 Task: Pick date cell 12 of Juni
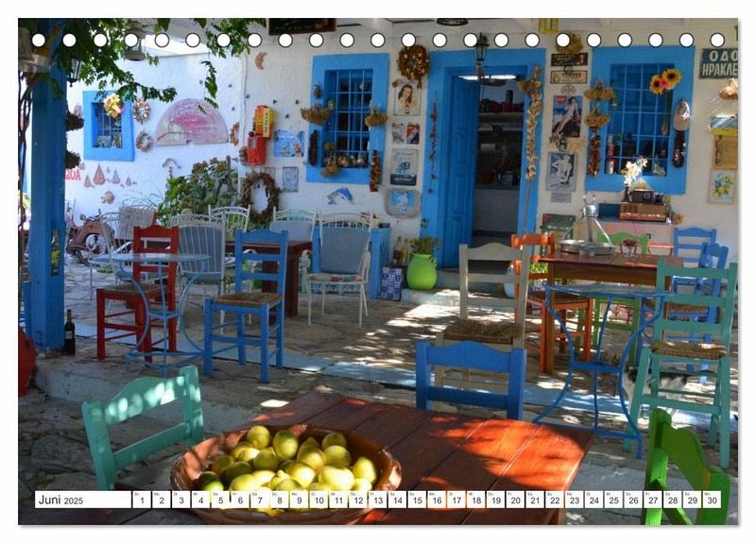pos(358,500)
